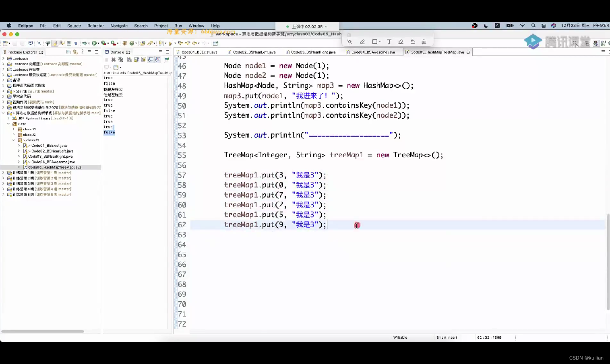Click the Open Type icon in toolbar

tap(143, 43)
